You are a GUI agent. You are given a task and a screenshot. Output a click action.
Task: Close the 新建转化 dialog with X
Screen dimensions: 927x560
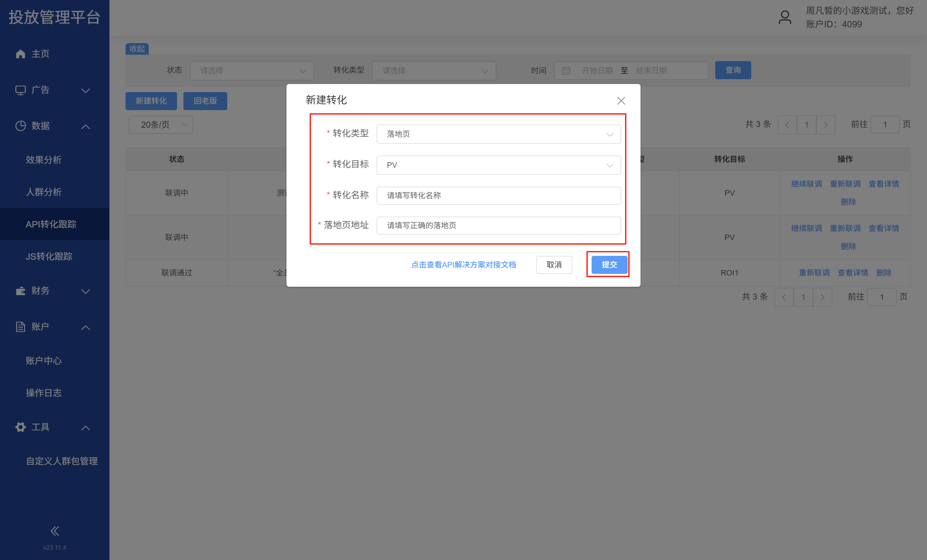[621, 100]
